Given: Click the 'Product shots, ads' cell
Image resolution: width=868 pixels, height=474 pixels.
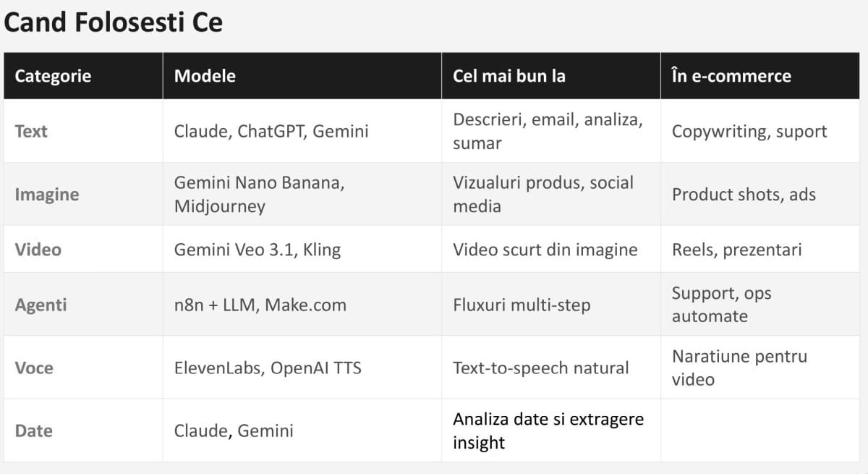Looking at the screenshot, I should 744,194.
